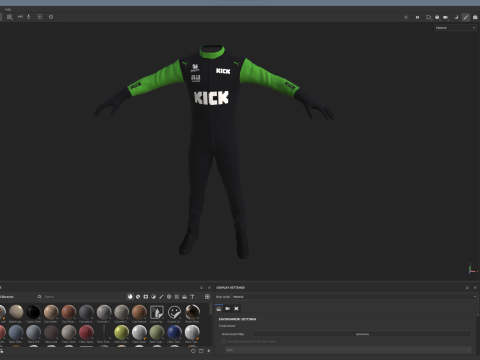480x360 pixels.
Task: Filter assets by textures icon
Action: click(177, 296)
